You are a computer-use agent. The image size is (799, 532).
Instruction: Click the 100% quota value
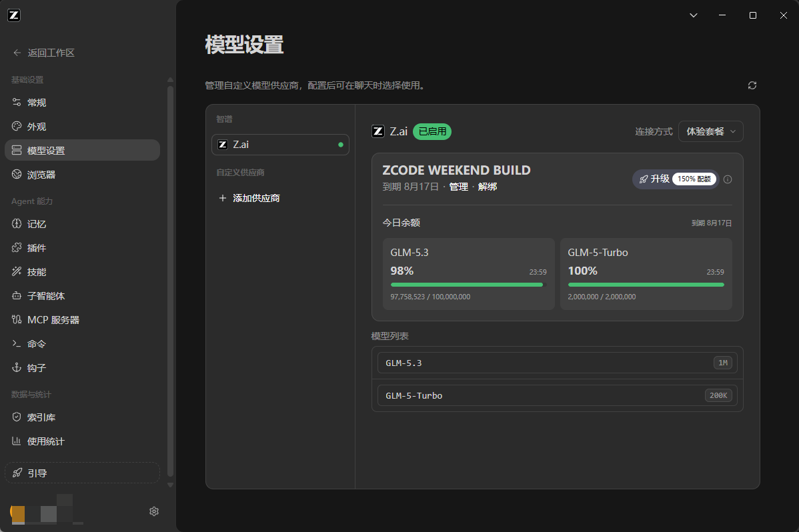click(x=582, y=271)
